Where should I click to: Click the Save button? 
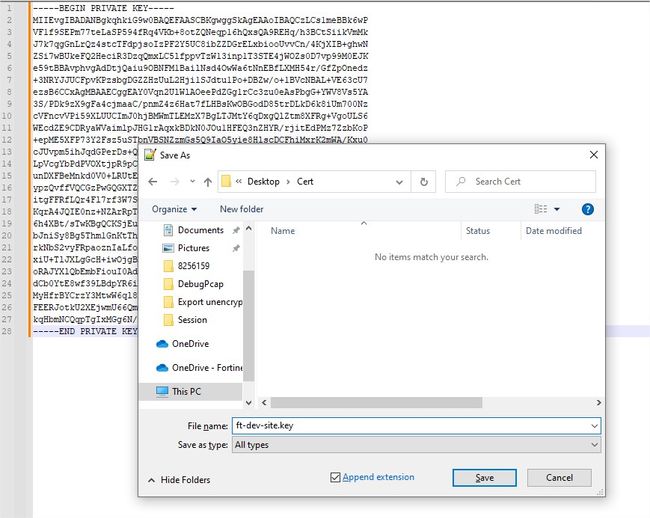point(484,478)
